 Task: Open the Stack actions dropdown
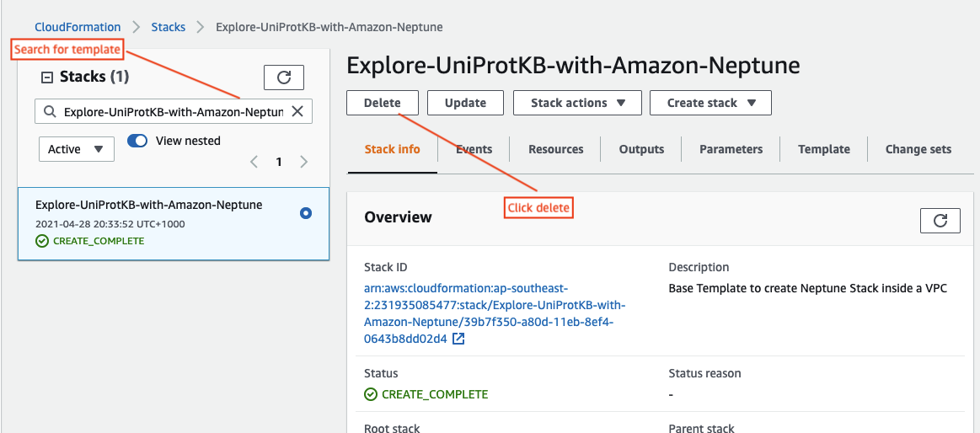[x=577, y=103]
